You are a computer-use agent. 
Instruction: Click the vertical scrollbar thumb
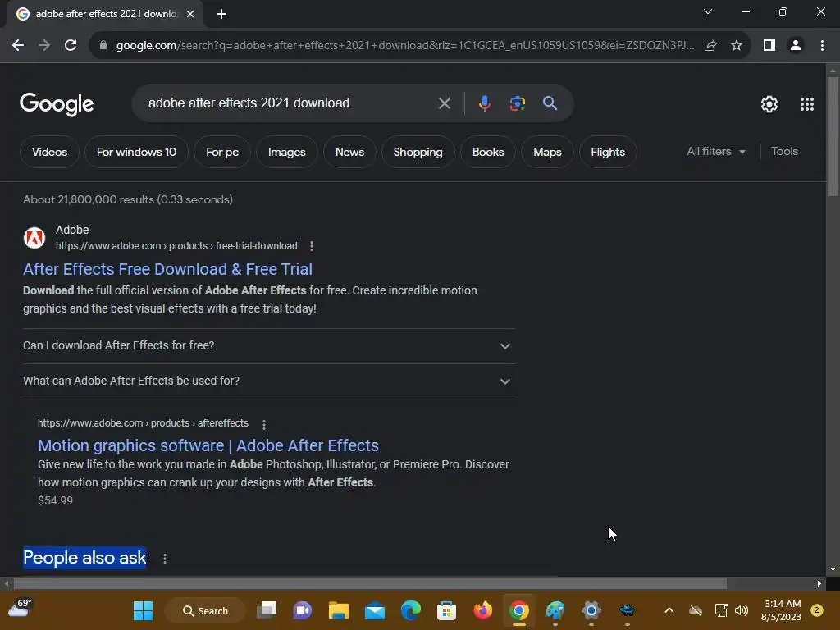[x=833, y=137]
